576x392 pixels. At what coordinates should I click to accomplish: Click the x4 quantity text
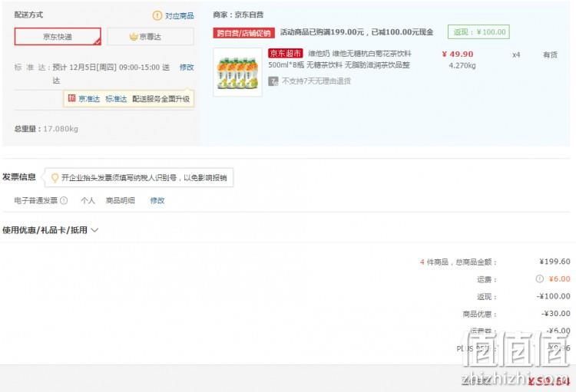516,54
